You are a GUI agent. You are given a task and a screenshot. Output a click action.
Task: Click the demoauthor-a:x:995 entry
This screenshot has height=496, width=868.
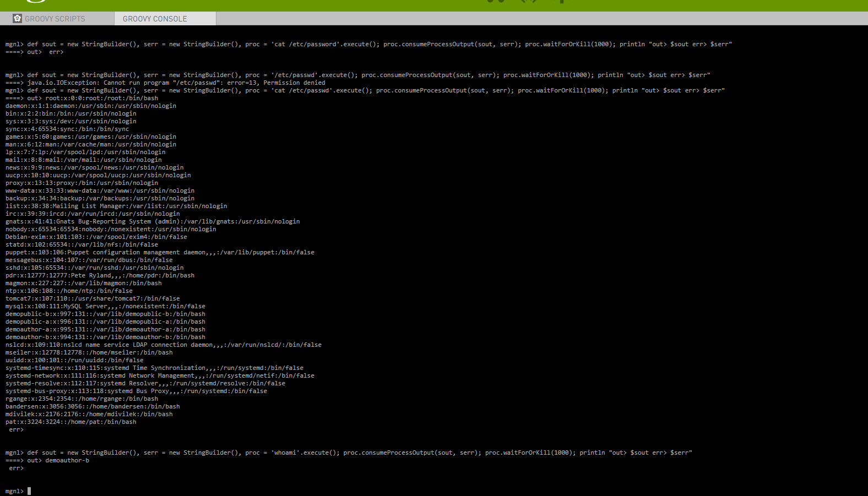105,329
